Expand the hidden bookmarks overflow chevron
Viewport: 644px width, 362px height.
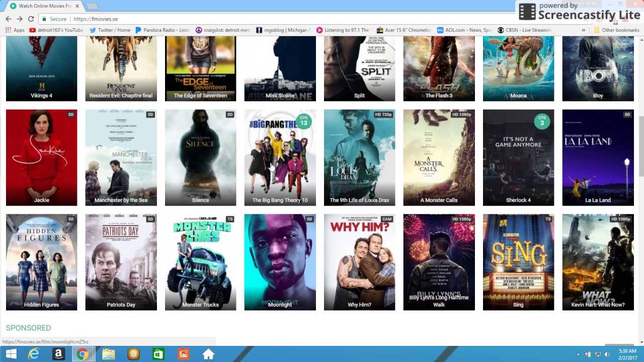(x=584, y=30)
